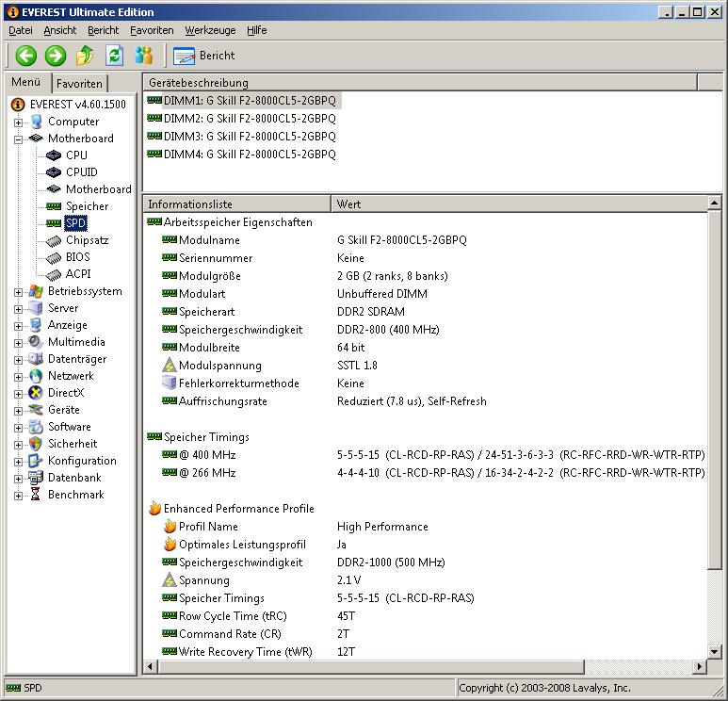Image resolution: width=728 pixels, height=701 pixels.
Task: Click the Computer monitor icon in the tree
Action: pyautogui.click(x=36, y=122)
